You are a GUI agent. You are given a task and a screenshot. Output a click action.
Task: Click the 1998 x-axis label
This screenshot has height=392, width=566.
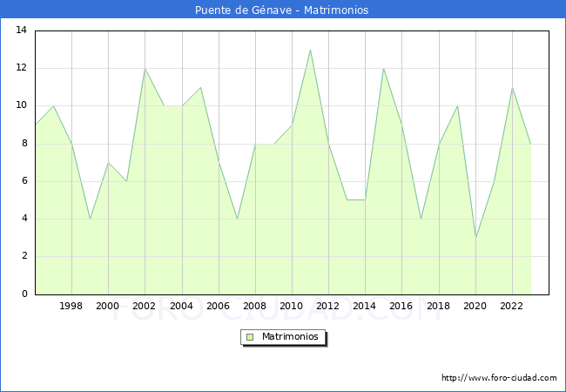click(x=71, y=306)
